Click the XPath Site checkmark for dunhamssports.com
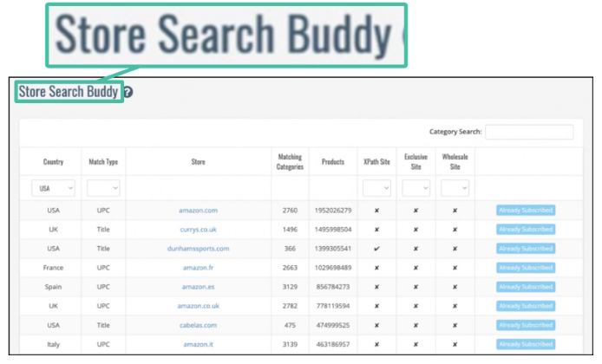 pyautogui.click(x=376, y=249)
